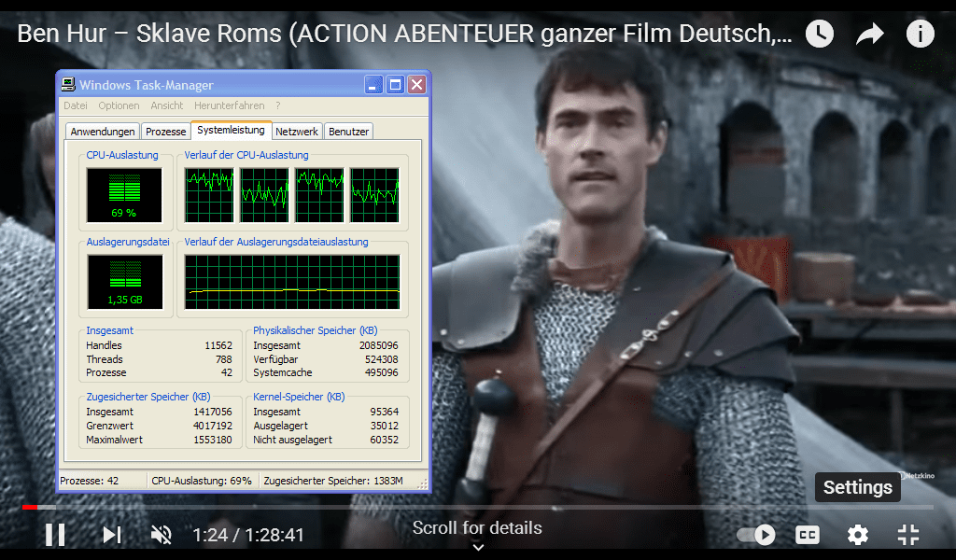Click the Systemcache value 495096
The image size is (956, 560).
pyautogui.click(x=382, y=373)
